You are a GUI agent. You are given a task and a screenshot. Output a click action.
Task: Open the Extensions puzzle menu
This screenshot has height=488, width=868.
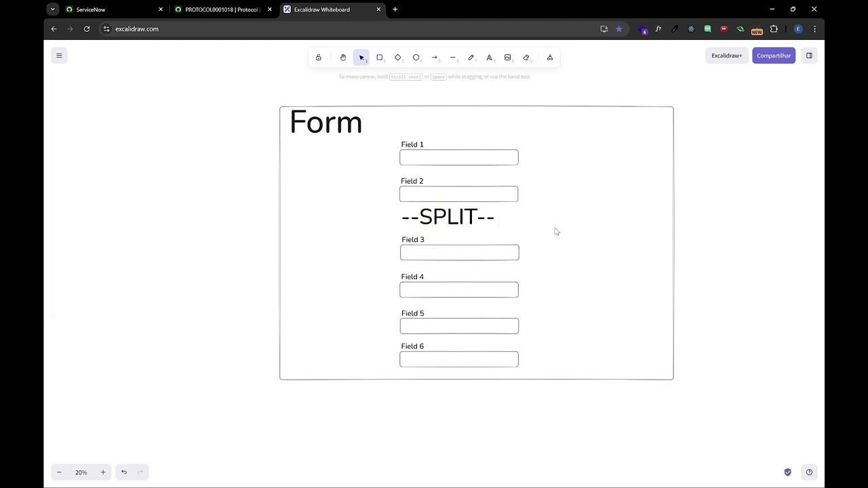pos(774,29)
